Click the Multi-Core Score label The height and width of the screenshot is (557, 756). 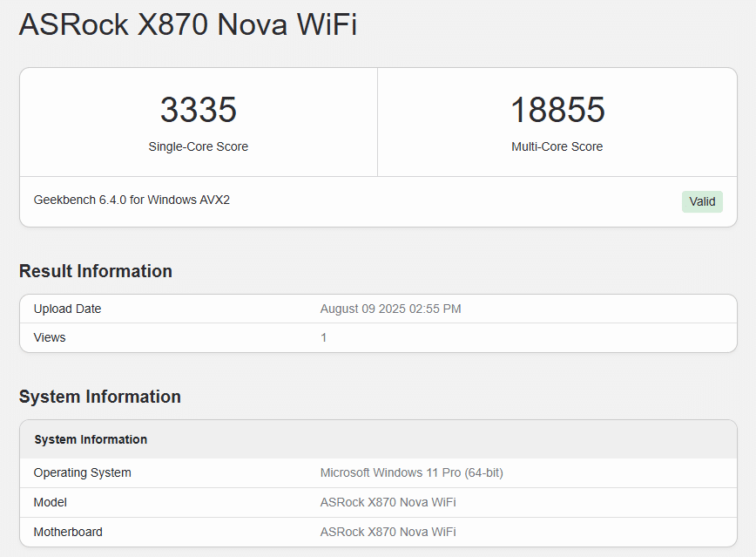pos(557,146)
